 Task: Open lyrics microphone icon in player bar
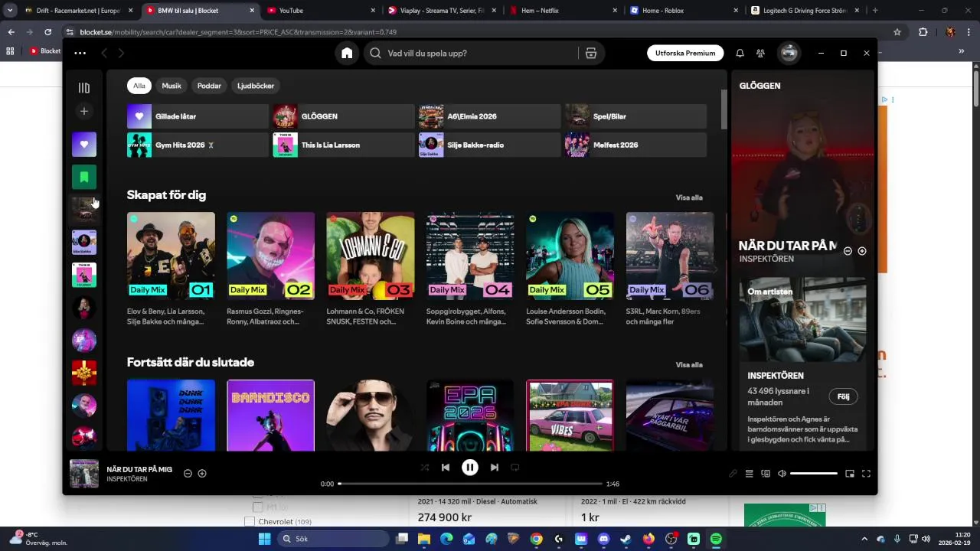coord(733,474)
